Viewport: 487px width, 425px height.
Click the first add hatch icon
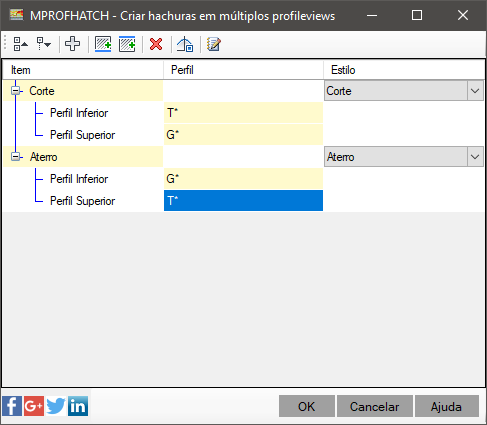point(103,44)
